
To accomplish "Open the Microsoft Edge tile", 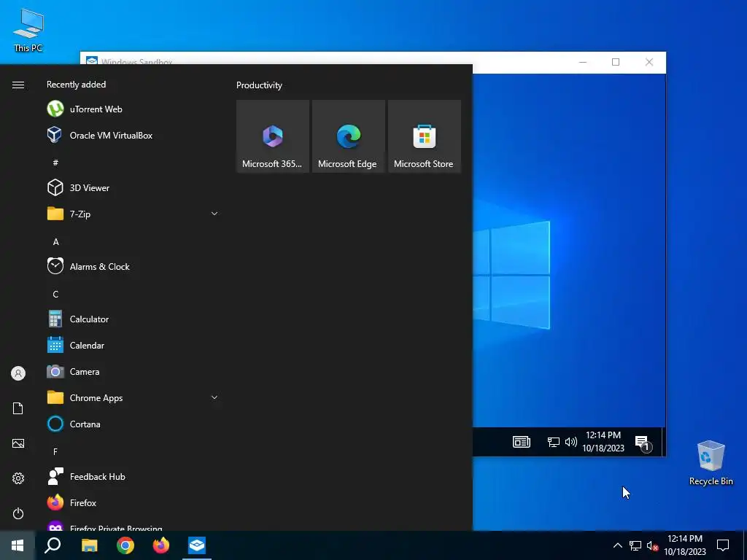I will [x=348, y=136].
